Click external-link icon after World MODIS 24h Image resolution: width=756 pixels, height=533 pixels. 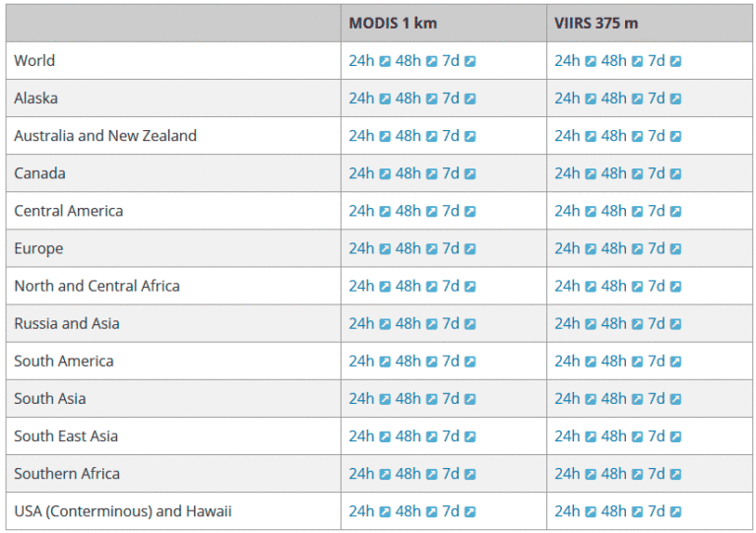pyautogui.click(x=385, y=61)
